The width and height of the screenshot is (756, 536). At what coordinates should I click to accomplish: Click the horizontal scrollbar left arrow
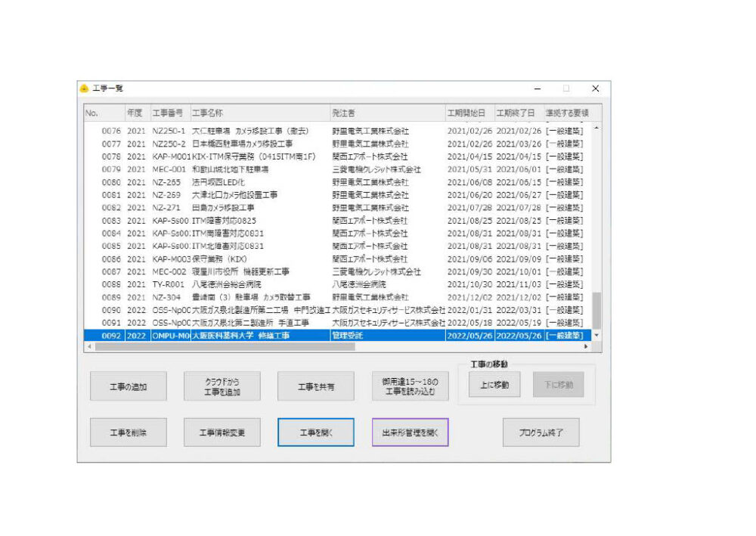(89, 346)
